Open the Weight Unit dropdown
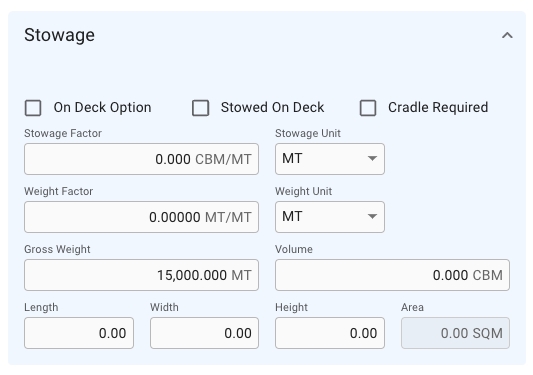 point(330,217)
